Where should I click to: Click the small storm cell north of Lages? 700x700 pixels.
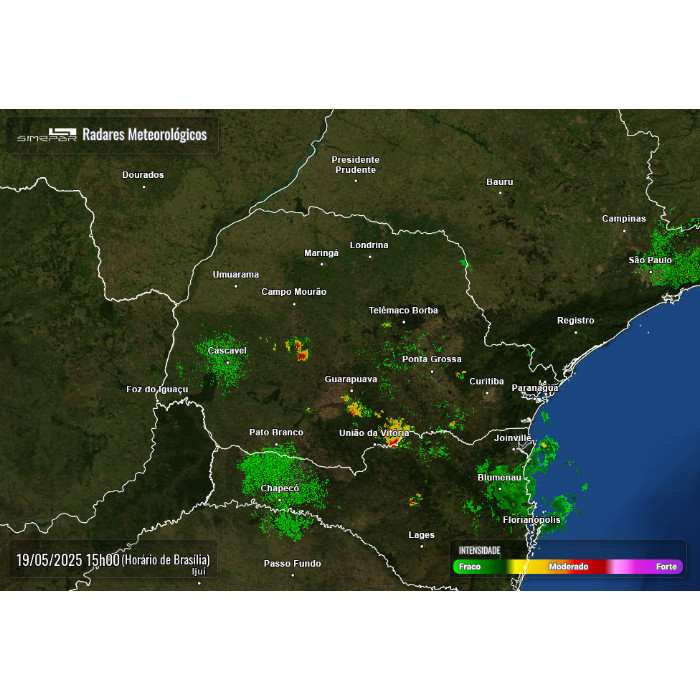(415, 500)
